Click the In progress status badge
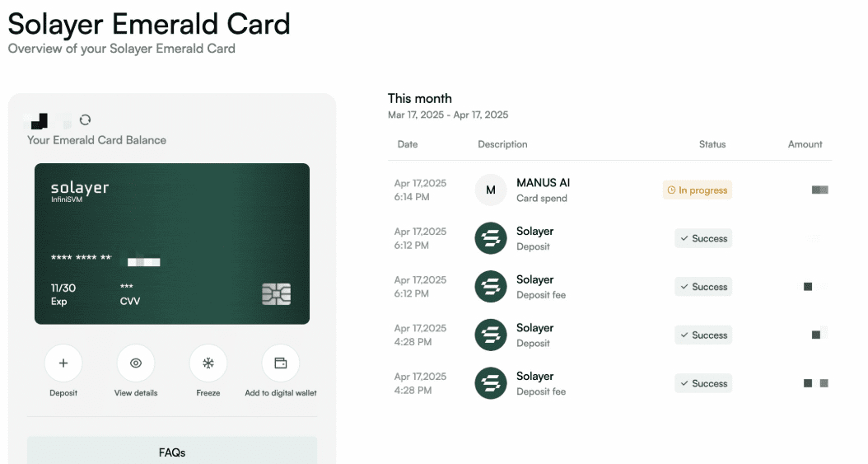This screenshot has width=868, height=464. pos(698,190)
